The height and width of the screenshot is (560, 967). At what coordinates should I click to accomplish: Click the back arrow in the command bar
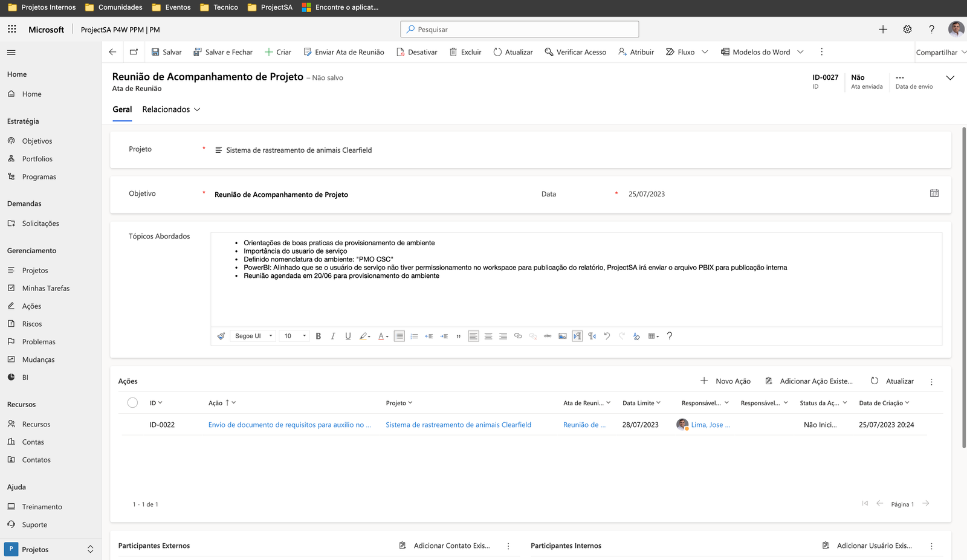pyautogui.click(x=112, y=52)
